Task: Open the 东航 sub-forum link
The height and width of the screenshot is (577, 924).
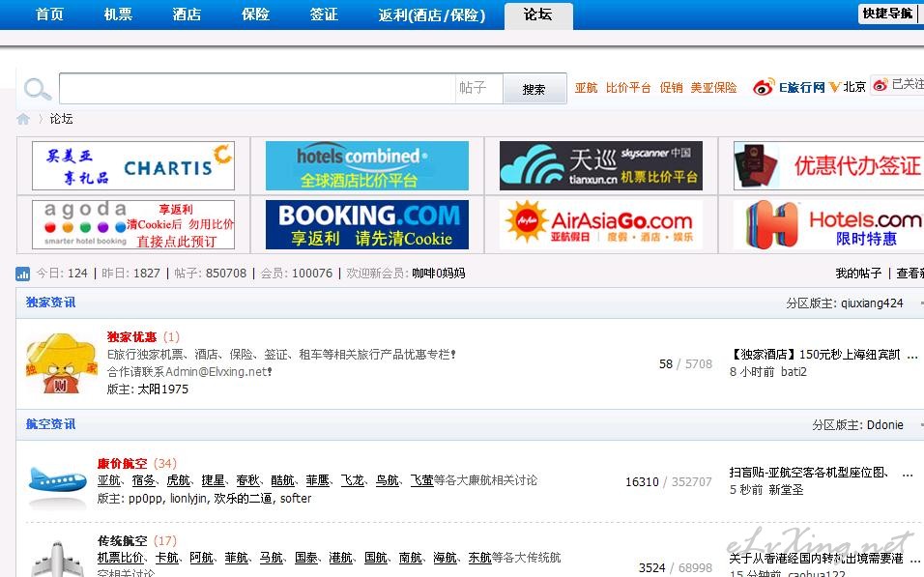Action: 479,558
